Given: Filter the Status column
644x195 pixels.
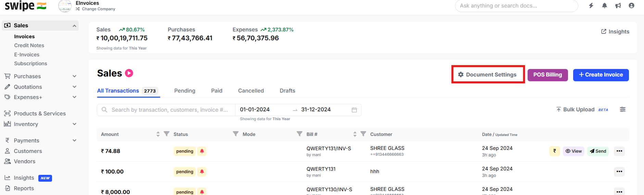Looking at the screenshot, I should coord(236,134).
